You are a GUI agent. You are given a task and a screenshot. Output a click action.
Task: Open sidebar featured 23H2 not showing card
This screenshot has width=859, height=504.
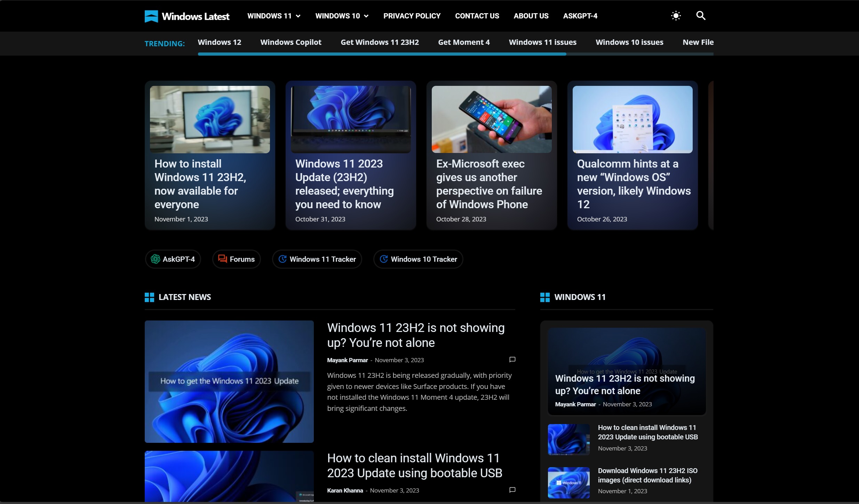(x=627, y=371)
